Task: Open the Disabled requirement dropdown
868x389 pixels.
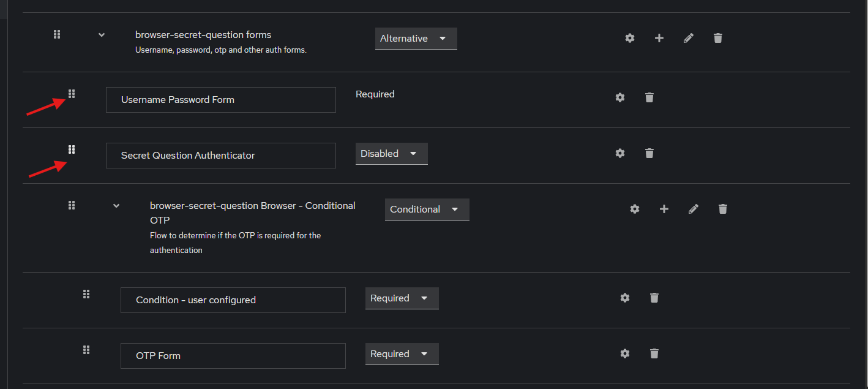Action: point(392,154)
